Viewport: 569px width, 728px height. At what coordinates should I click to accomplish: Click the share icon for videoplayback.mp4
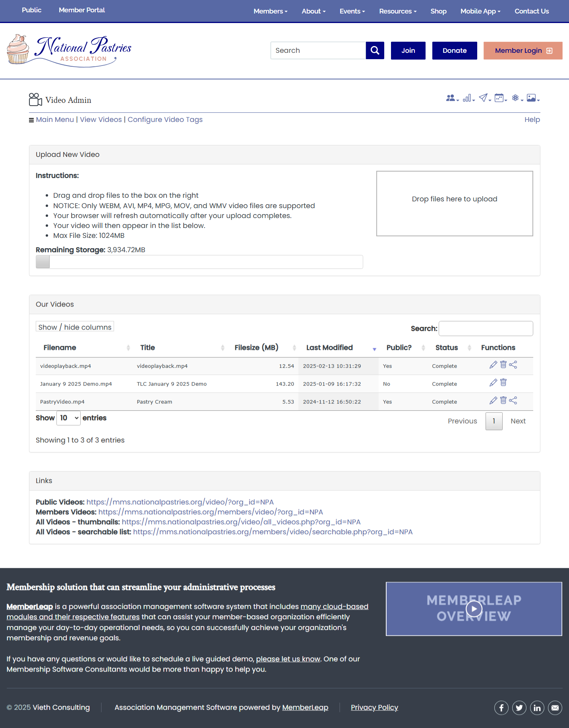click(x=513, y=365)
